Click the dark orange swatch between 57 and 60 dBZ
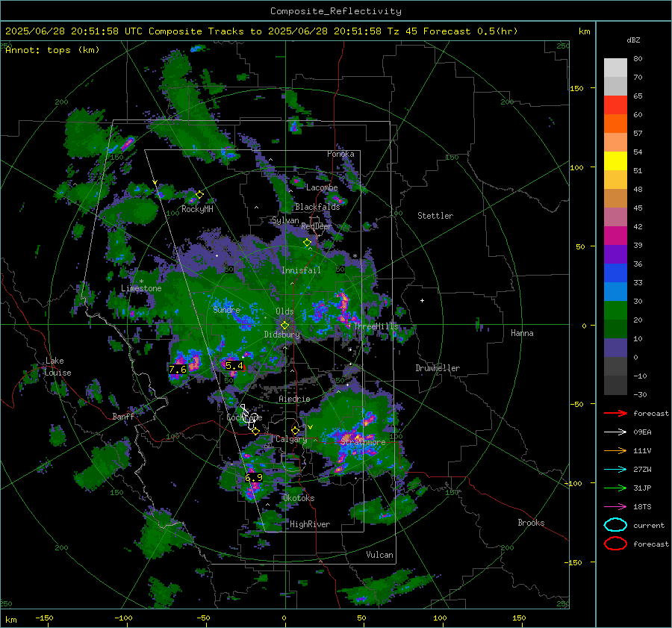The width and height of the screenshot is (672, 628). click(x=615, y=124)
